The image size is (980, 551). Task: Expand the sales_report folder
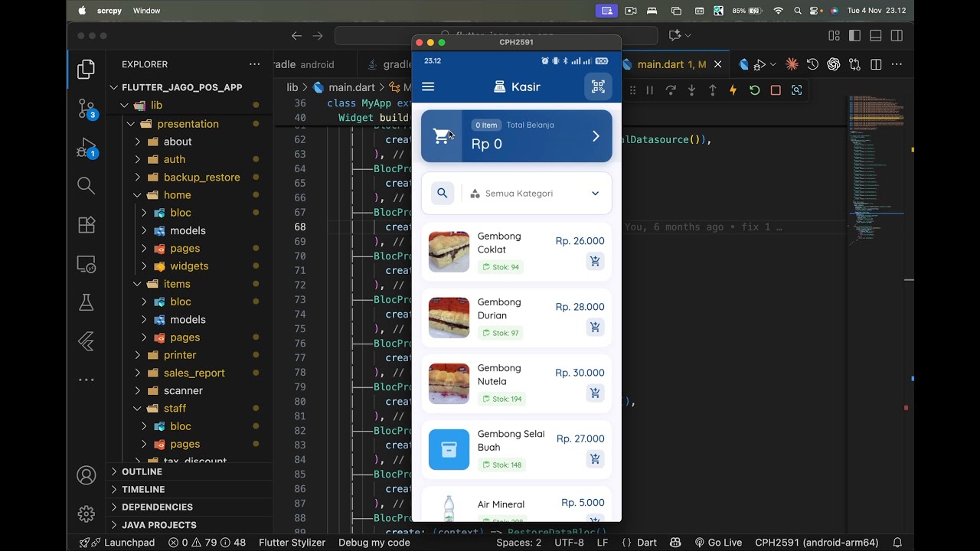click(x=194, y=373)
